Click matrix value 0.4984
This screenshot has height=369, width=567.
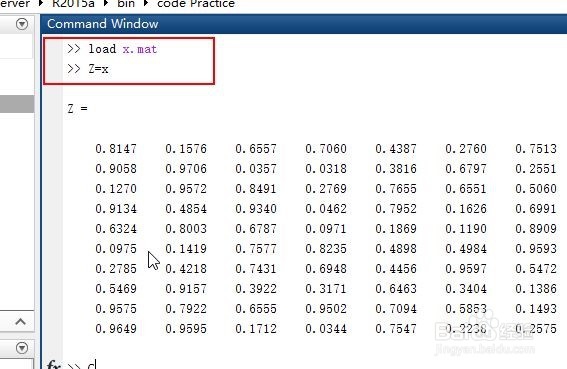coord(466,249)
